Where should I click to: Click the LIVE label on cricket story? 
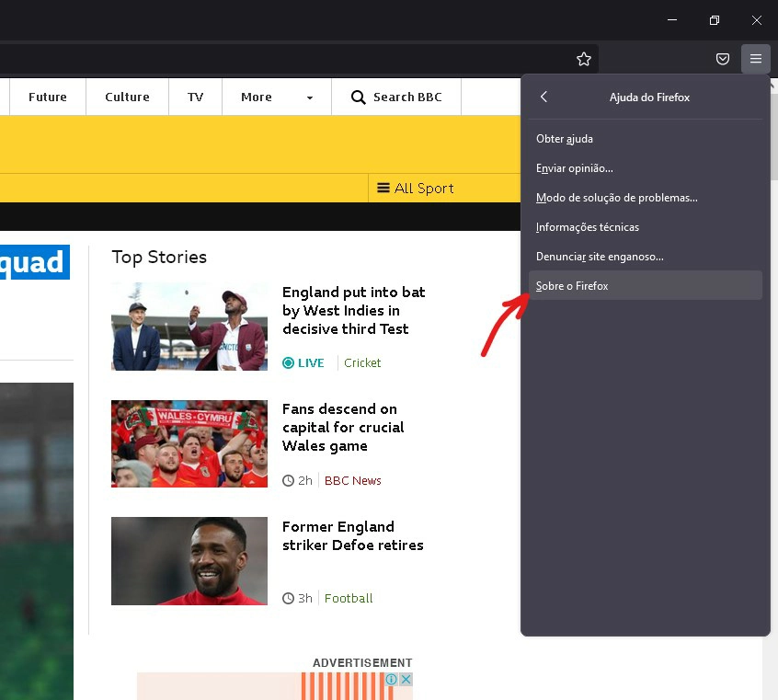[x=311, y=363]
